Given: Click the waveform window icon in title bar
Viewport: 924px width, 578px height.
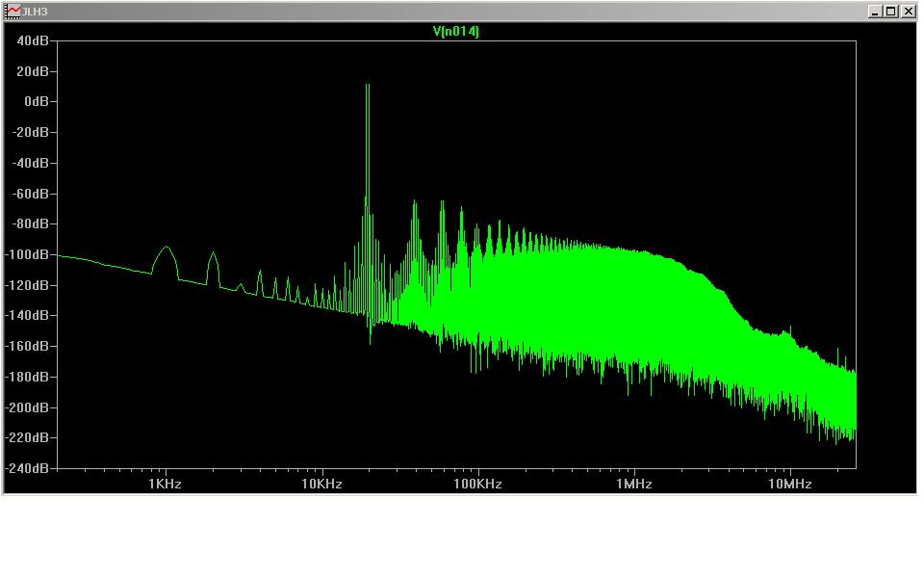Looking at the screenshot, I should [13, 12].
